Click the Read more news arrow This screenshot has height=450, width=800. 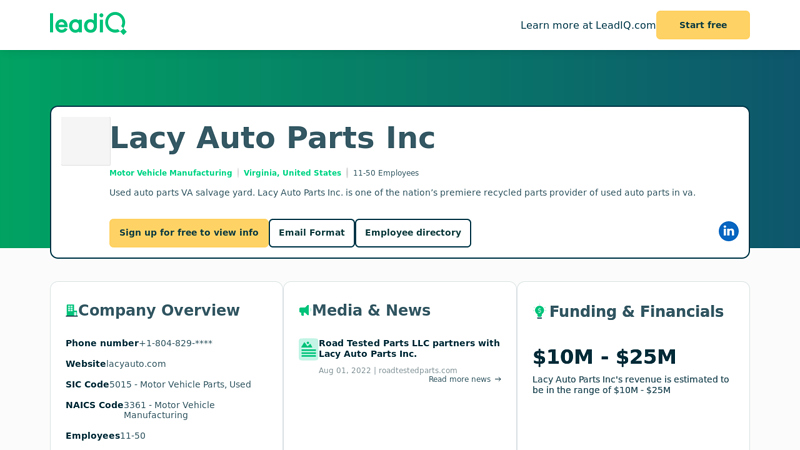point(498,379)
